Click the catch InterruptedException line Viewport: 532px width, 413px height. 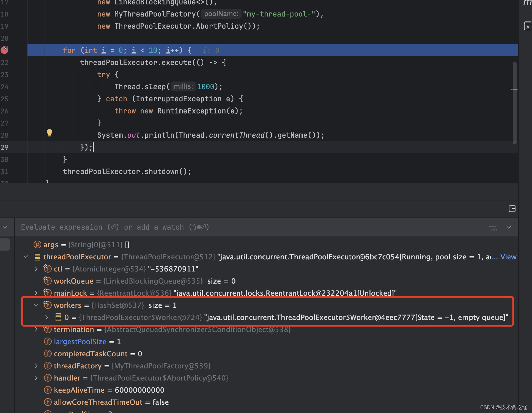[x=170, y=99]
